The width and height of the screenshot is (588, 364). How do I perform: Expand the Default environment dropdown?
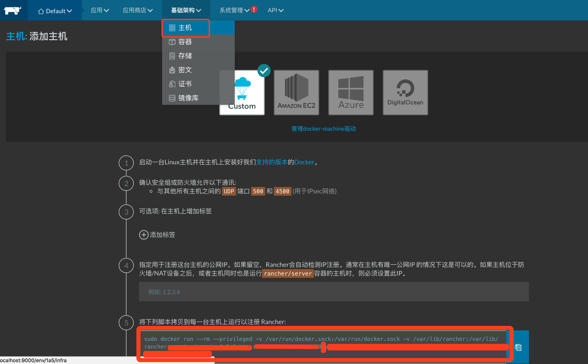pyautogui.click(x=55, y=11)
